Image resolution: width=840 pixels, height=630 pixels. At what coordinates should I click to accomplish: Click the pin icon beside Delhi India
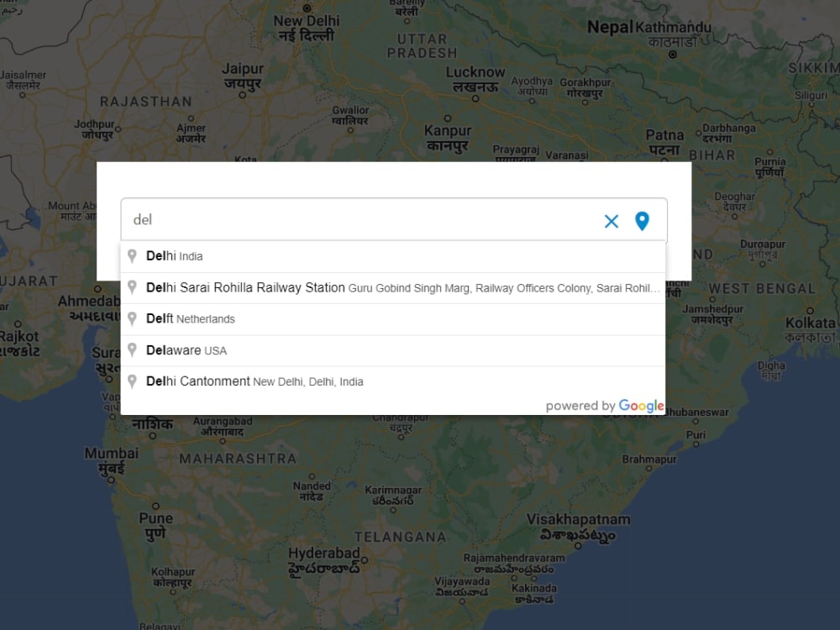[132, 256]
